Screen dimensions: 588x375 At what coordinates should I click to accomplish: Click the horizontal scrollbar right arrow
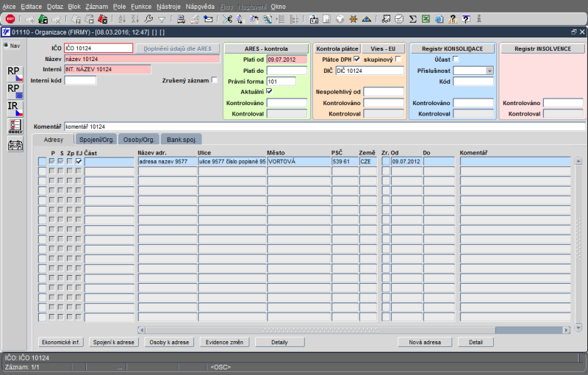pyautogui.click(x=567, y=330)
